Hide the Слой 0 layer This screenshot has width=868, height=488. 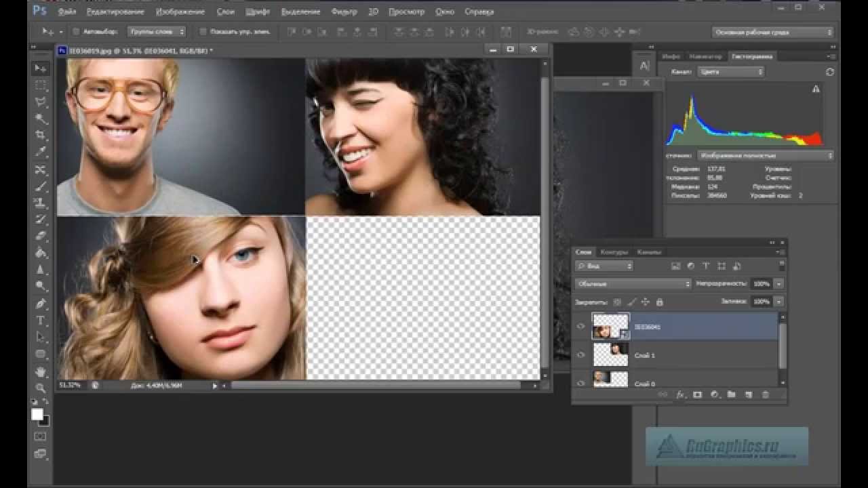pyautogui.click(x=581, y=383)
